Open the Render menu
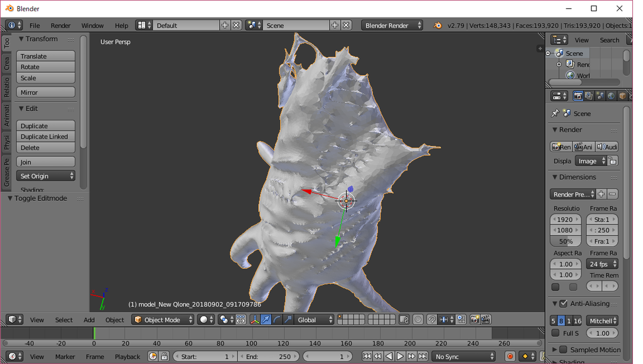 coord(60,25)
